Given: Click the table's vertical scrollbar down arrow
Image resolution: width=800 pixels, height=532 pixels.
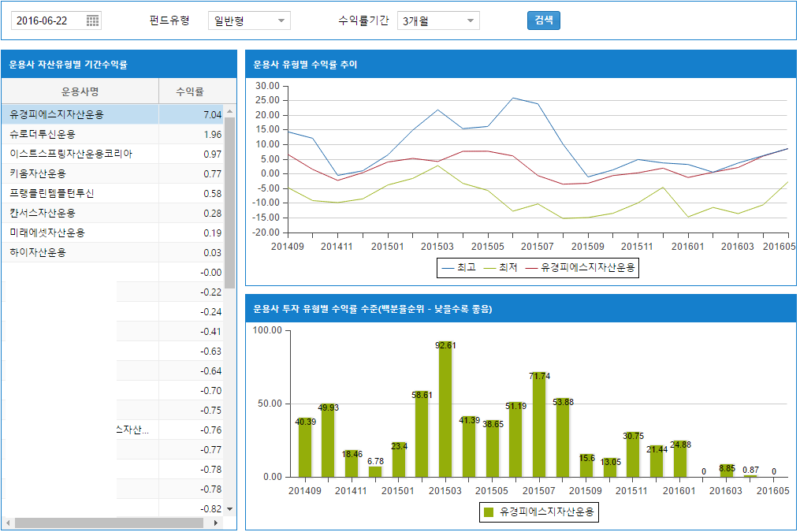Looking at the screenshot, I should 230,510.
